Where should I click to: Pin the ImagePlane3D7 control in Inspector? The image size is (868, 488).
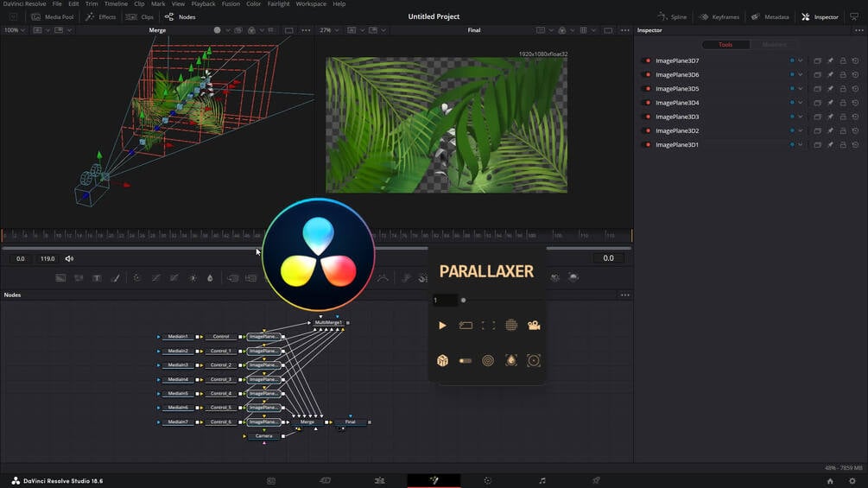tap(830, 60)
